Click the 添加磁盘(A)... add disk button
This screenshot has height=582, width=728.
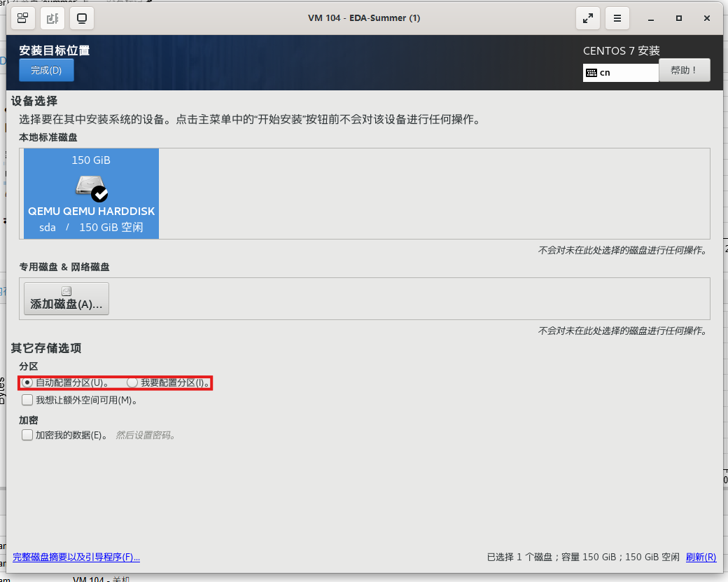[x=66, y=298]
